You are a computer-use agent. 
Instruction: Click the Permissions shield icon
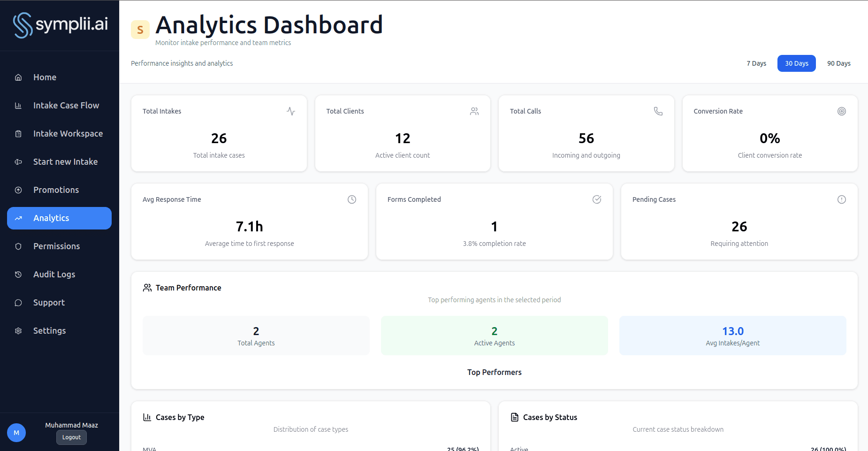coord(18,246)
